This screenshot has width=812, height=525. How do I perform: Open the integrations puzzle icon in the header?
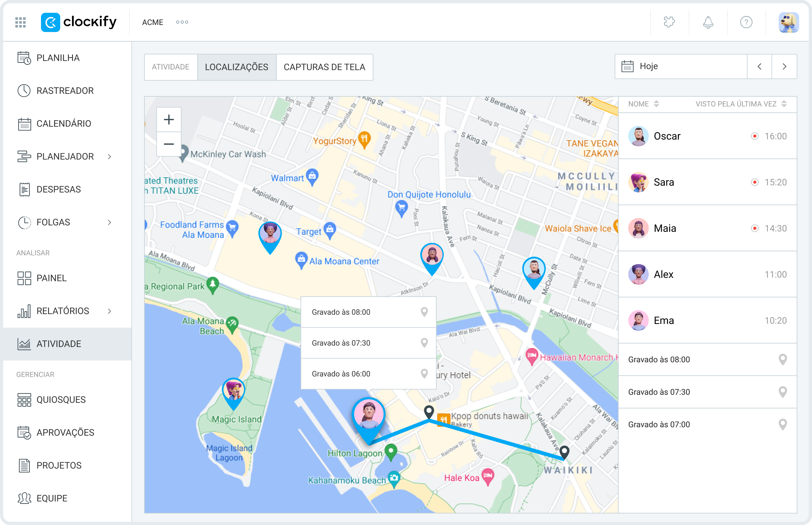point(669,22)
